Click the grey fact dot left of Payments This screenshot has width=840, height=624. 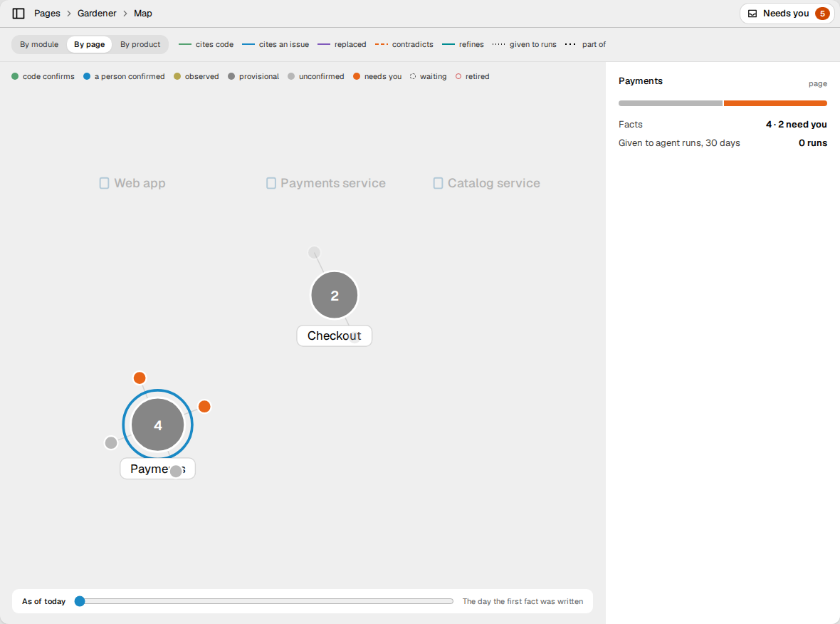[x=111, y=443]
